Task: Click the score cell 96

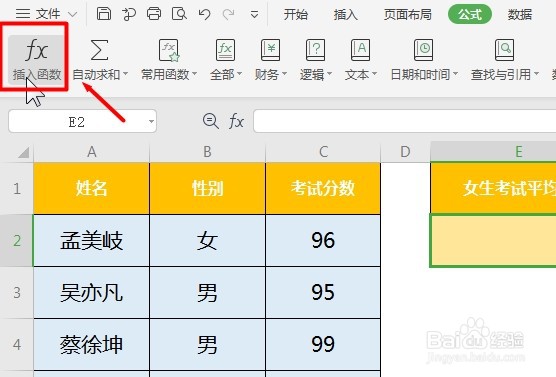Action: [323, 240]
